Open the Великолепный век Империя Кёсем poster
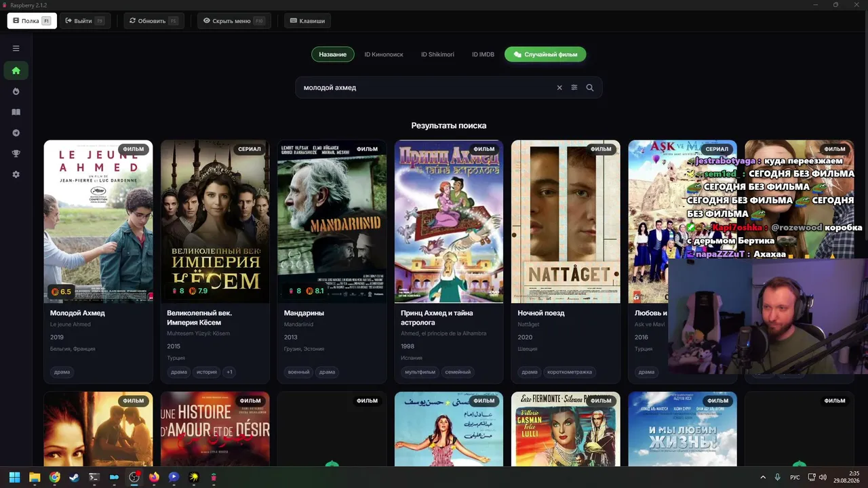Screen dimensions: 868x488 [215, 222]
